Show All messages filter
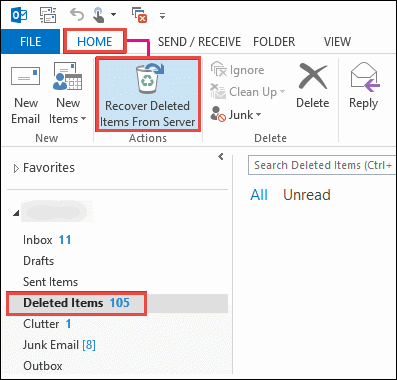The width and height of the screenshot is (397, 380). [x=259, y=195]
